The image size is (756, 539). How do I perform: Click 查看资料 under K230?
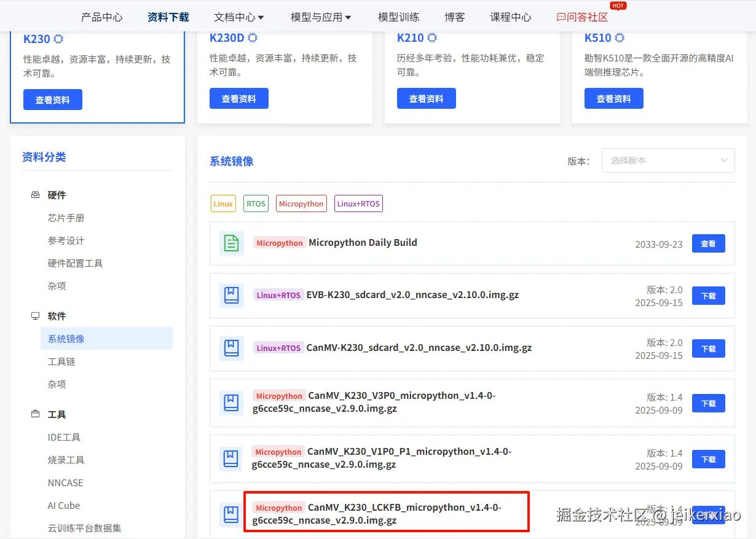(53, 100)
